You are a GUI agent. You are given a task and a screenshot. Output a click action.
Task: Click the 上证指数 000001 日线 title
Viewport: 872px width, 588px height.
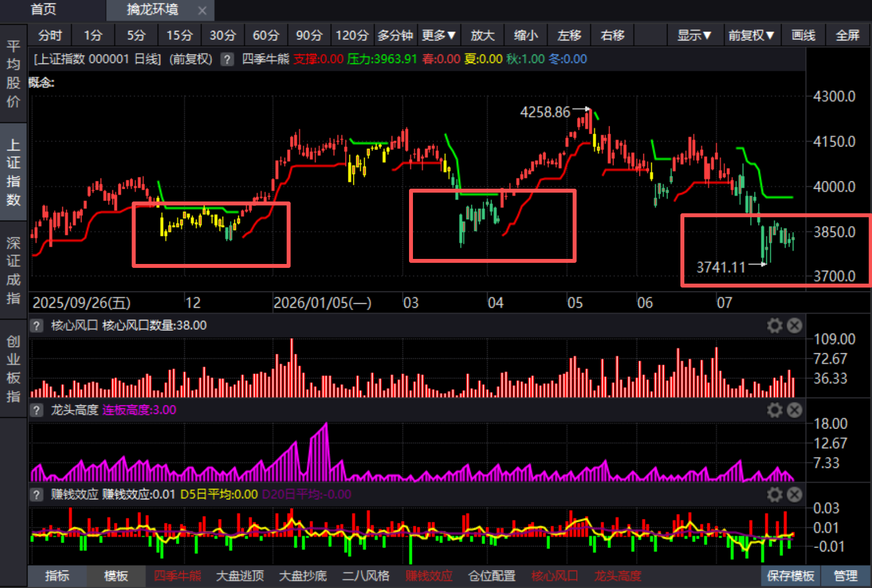tap(97, 59)
